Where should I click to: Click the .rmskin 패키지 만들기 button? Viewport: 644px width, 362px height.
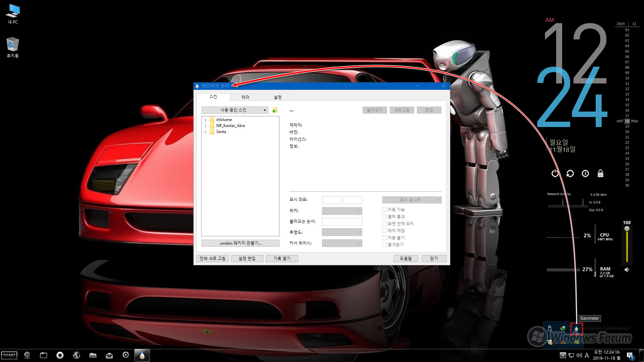click(x=240, y=243)
